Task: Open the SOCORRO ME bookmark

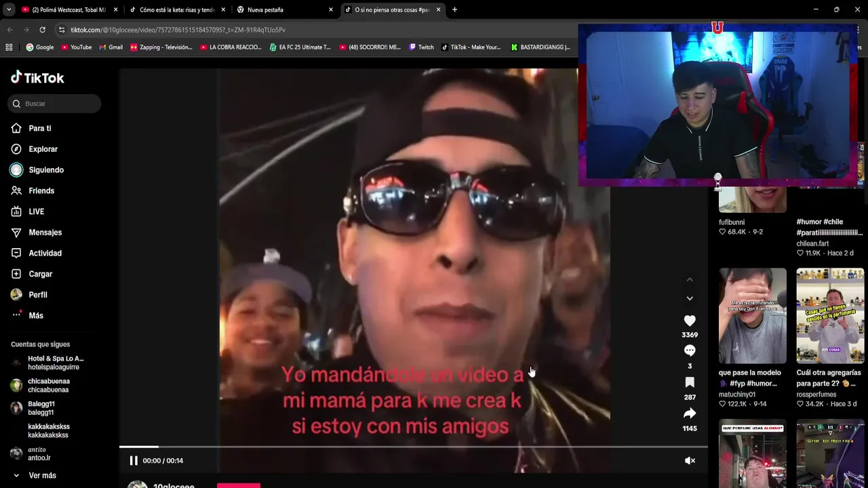Action: pyautogui.click(x=370, y=47)
